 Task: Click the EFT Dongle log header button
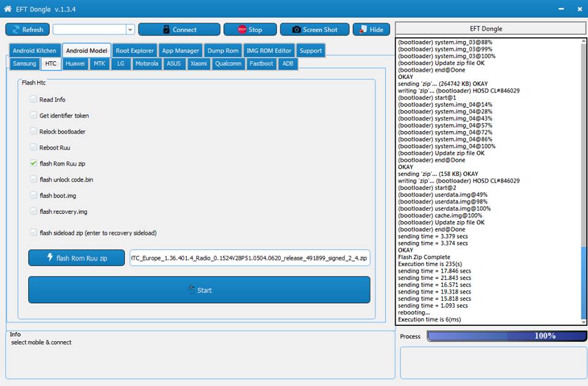tap(491, 29)
